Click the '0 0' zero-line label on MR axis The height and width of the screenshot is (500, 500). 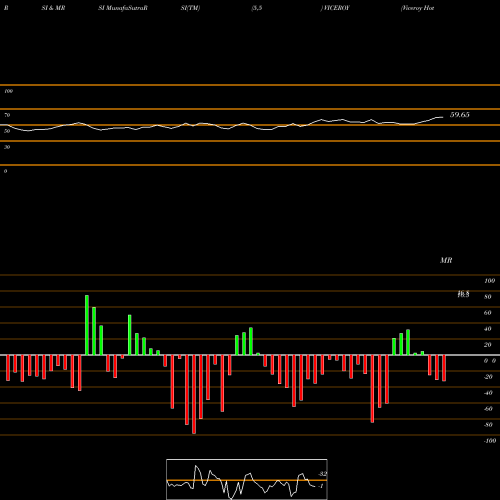point(490,361)
